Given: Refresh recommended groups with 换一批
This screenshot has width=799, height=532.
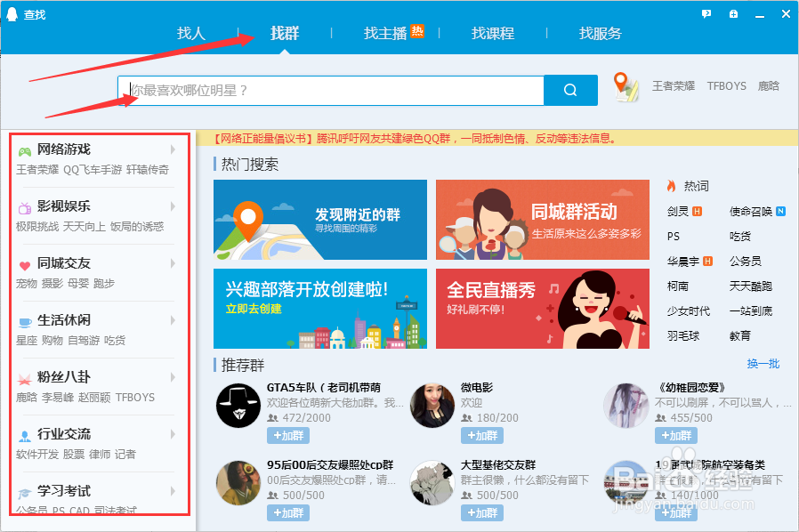Looking at the screenshot, I should pos(763,364).
